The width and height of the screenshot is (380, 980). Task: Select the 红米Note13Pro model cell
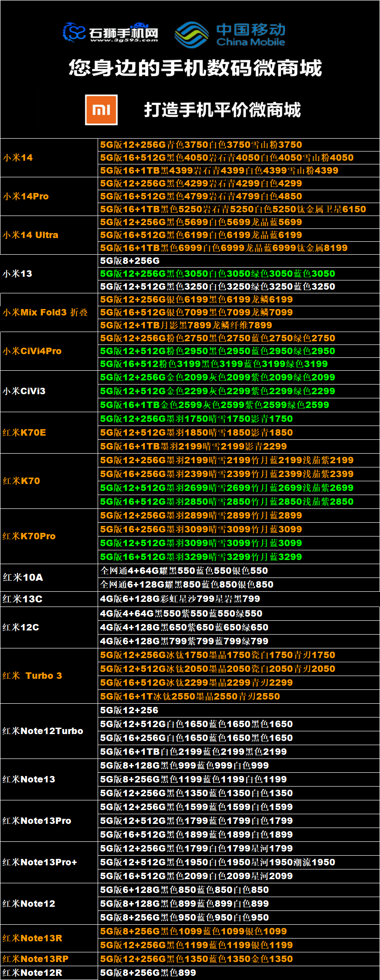click(49, 821)
